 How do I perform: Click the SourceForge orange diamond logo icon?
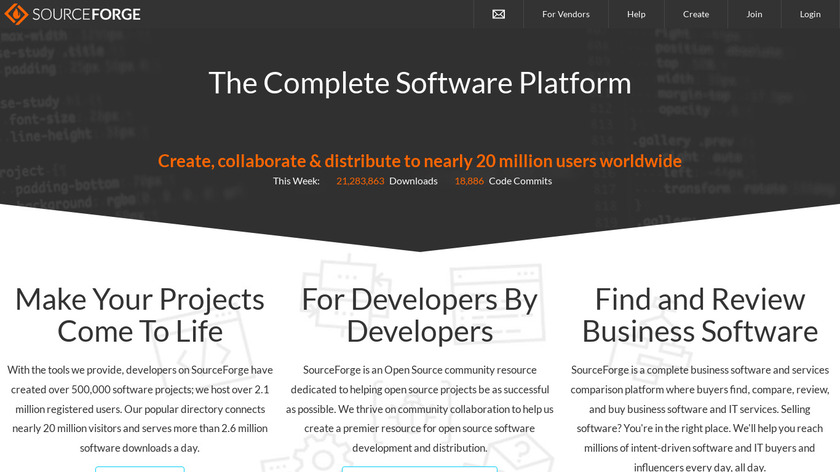[x=17, y=14]
